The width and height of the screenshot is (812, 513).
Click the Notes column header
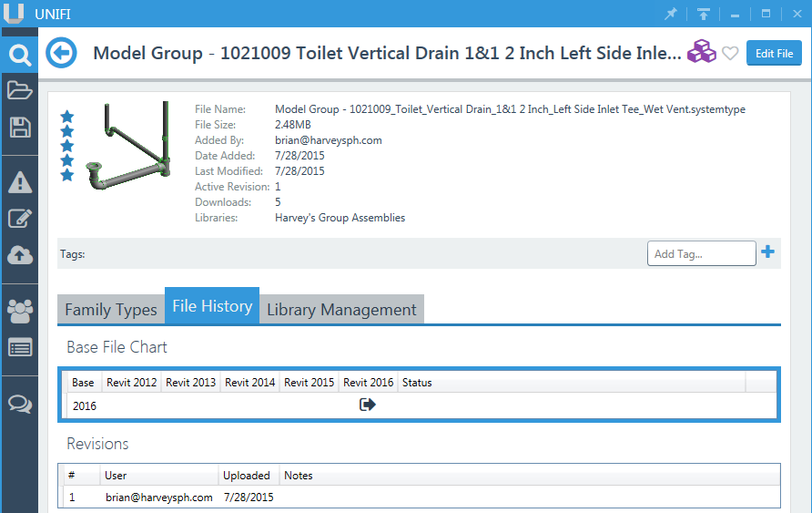(529, 475)
